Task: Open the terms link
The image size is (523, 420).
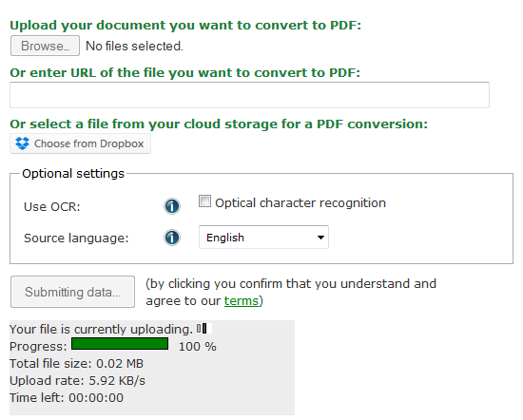Action: (242, 300)
